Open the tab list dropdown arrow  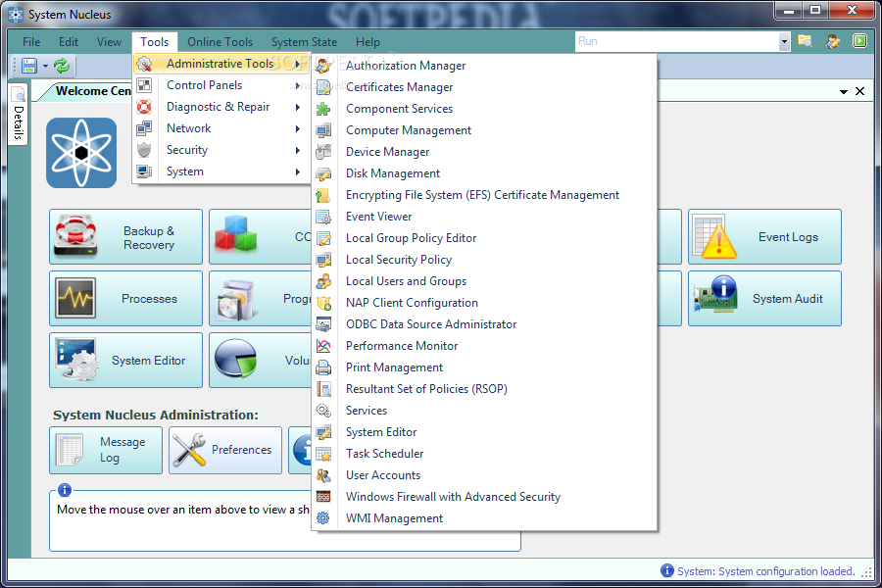(x=843, y=92)
